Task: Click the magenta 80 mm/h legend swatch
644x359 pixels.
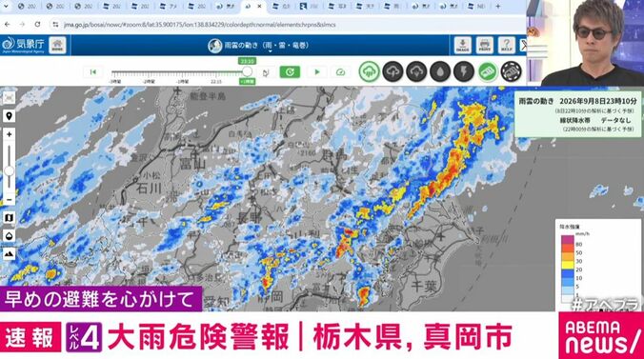Action: tap(567, 239)
